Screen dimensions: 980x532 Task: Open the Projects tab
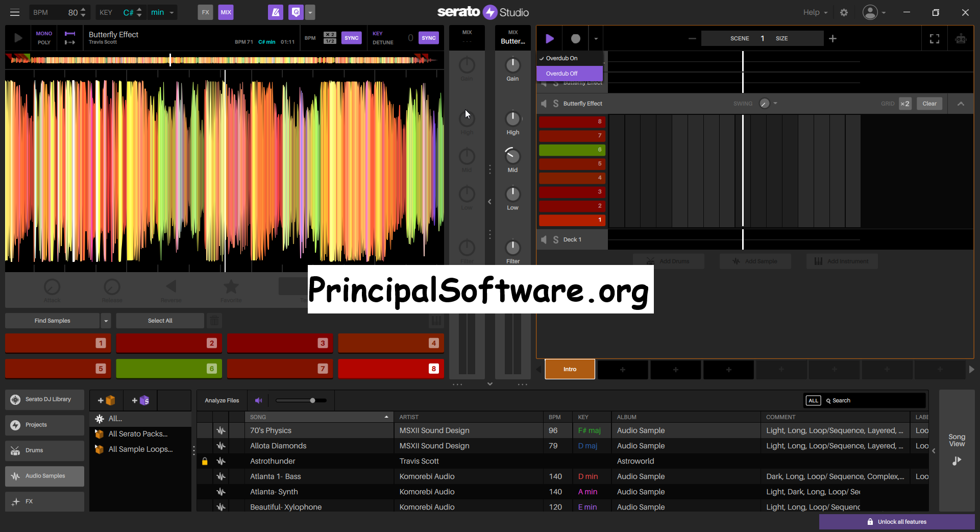[x=44, y=425]
